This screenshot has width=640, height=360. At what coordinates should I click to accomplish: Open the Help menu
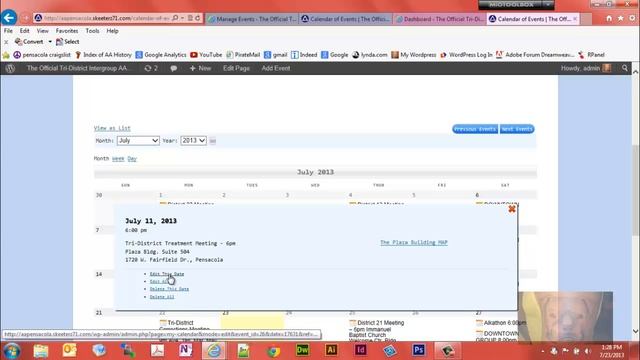pos(112,31)
